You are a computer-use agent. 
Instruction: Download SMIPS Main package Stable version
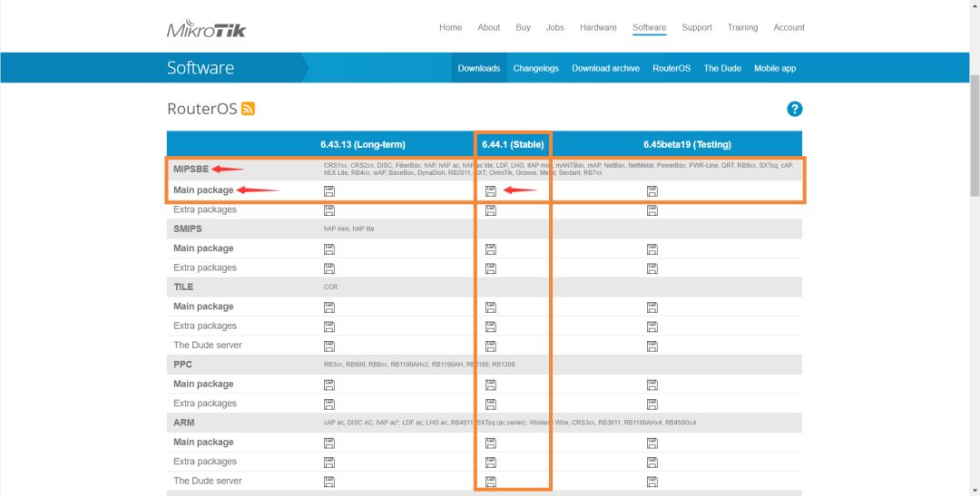(491, 249)
